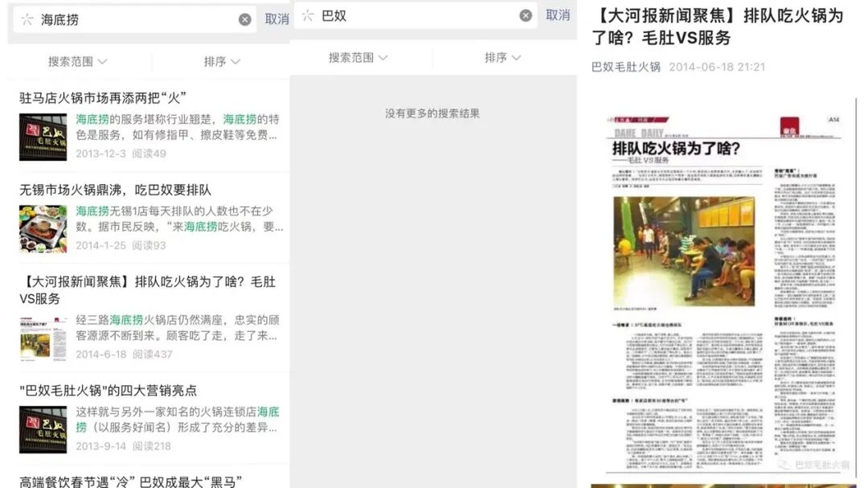868x488 pixels.
Task: Click food thumbnail of 无锡市场 result
Action: pyautogui.click(x=43, y=229)
